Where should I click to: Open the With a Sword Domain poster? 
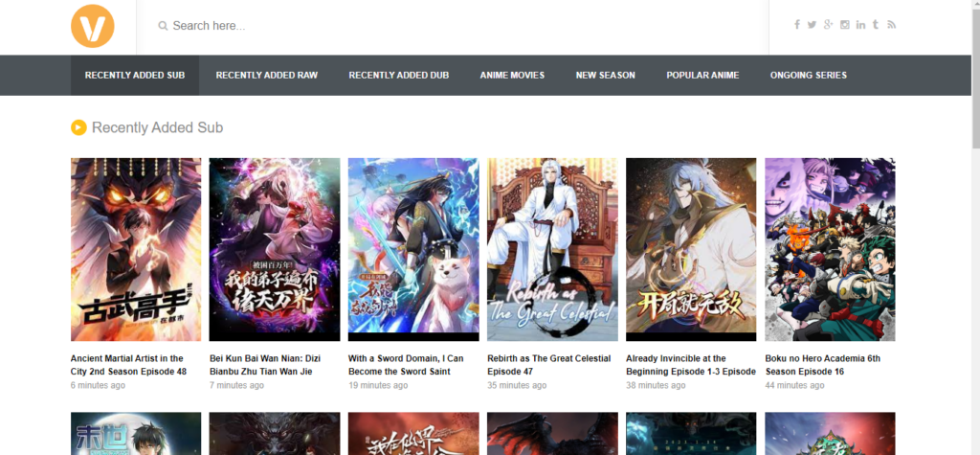tap(413, 249)
